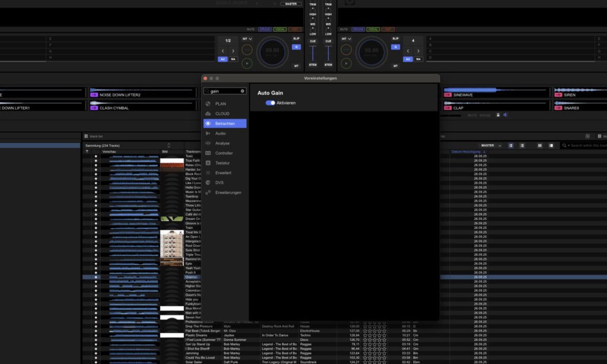Open the search filter dropdown arrow
Image resolution: width=607 pixels, height=364 pixels.
point(569,145)
